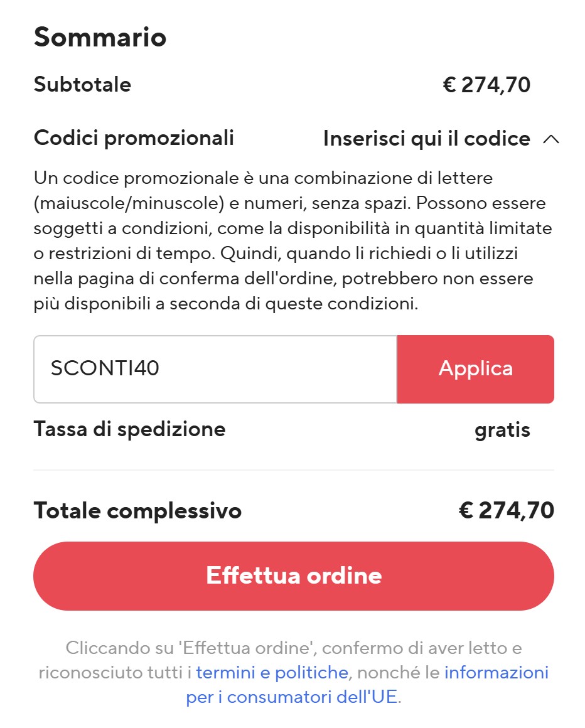The height and width of the screenshot is (728, 585).
Task: Click the 'gratis' shipping value
Action: pyautogui.click(x=502, y=430)
